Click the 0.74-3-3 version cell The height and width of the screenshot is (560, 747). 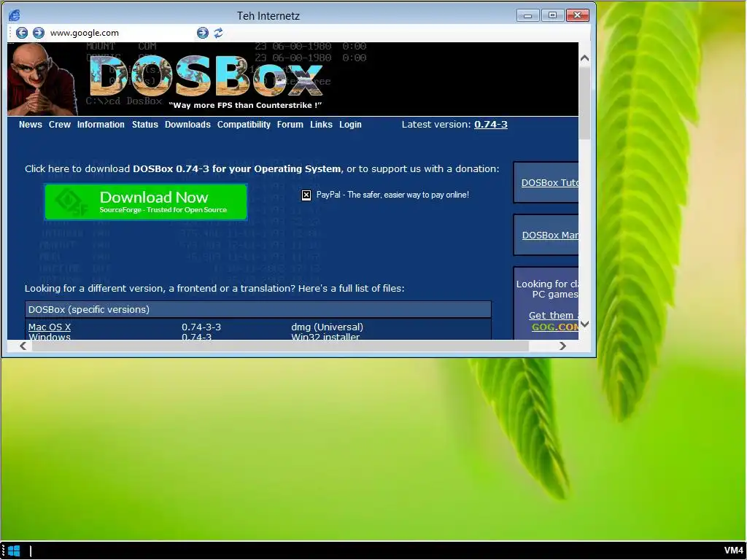tap(201, 327)
